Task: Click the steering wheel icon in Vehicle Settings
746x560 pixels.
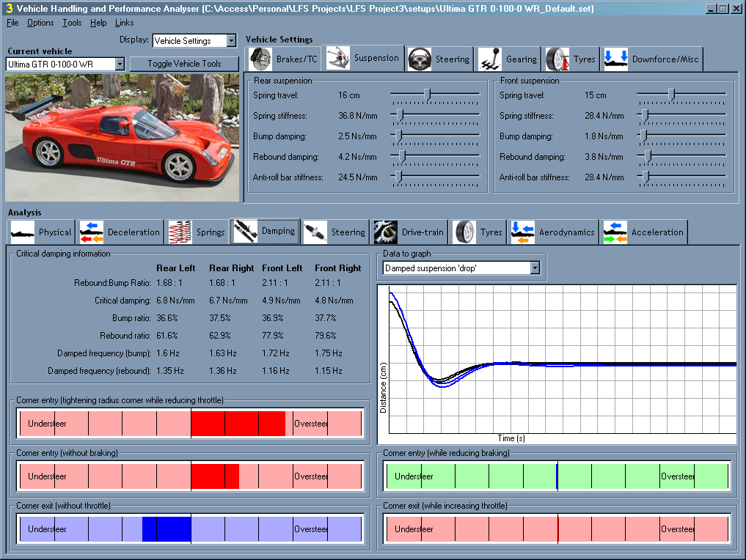Action: (x=420, y=59)
